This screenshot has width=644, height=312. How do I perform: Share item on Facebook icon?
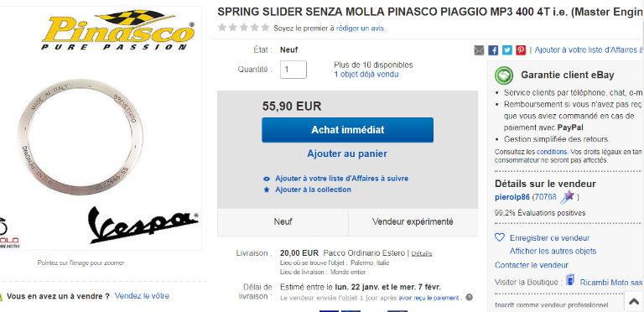pos(493,50)
